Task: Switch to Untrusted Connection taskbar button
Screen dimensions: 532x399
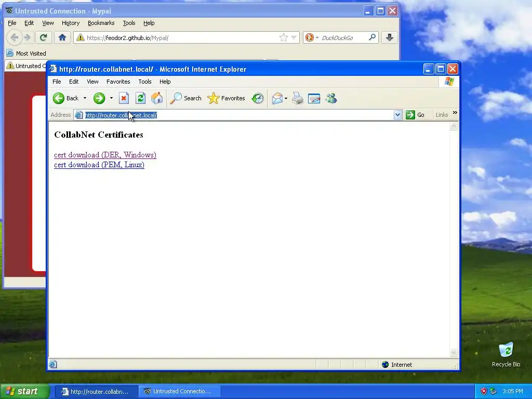Action: (179, 392)
